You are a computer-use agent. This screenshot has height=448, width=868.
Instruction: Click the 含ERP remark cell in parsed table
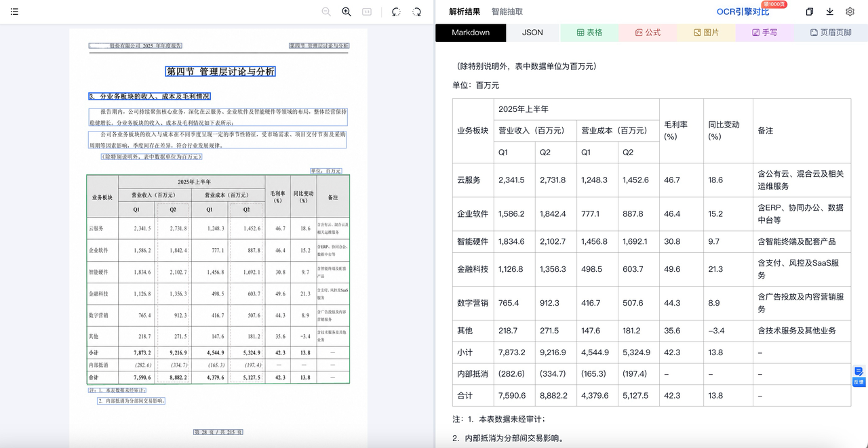801,213
